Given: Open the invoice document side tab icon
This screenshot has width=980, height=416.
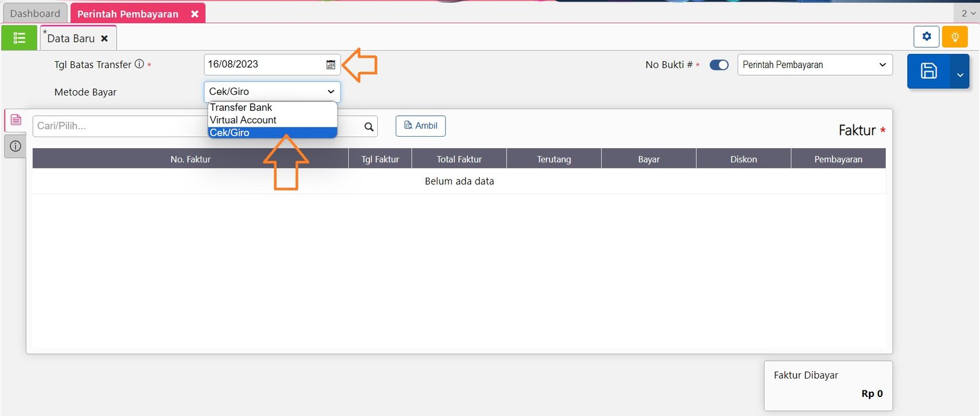Looking at the screenshot, I should (x=16, y=119).
